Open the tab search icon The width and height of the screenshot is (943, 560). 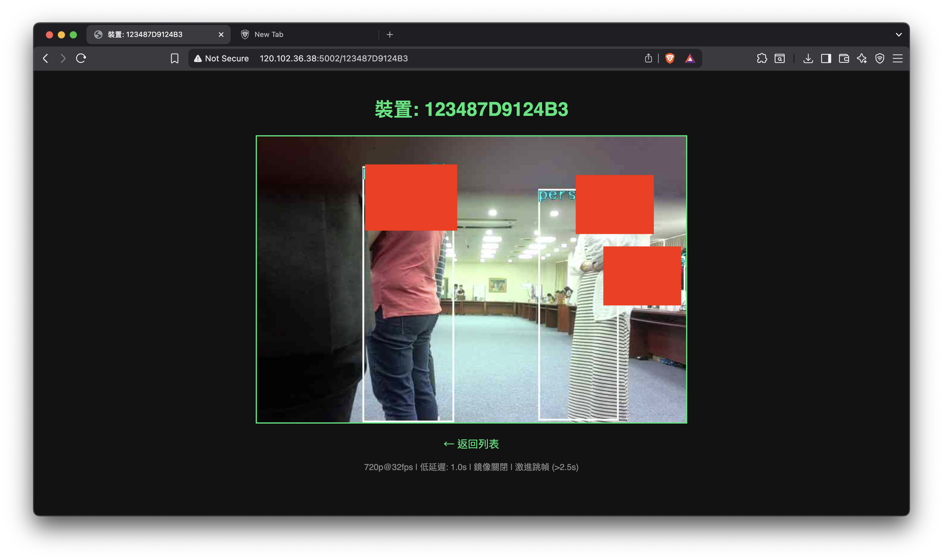[x=780, y=58]
